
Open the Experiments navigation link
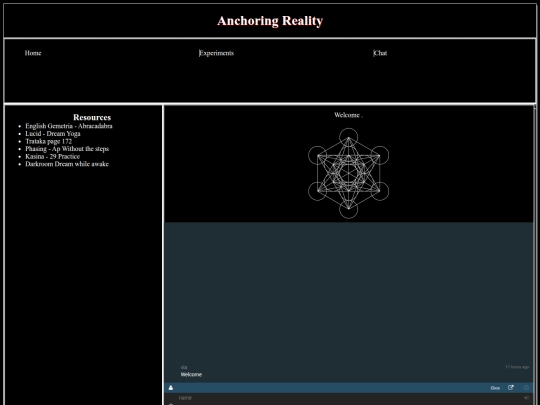217,53
